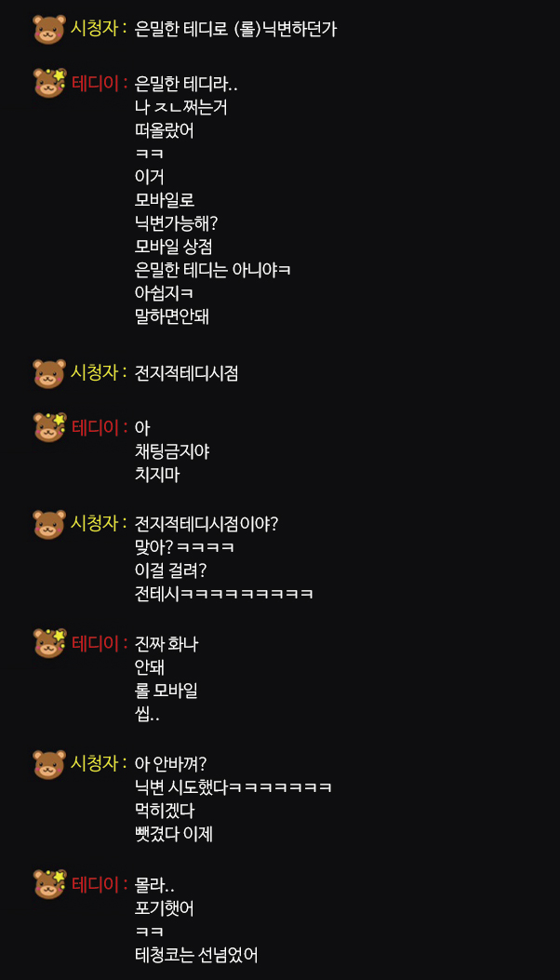Click the line 은밀한 테디는 아니야ㅋ
The height and width of the screenshot is (980, 560).
212,270
